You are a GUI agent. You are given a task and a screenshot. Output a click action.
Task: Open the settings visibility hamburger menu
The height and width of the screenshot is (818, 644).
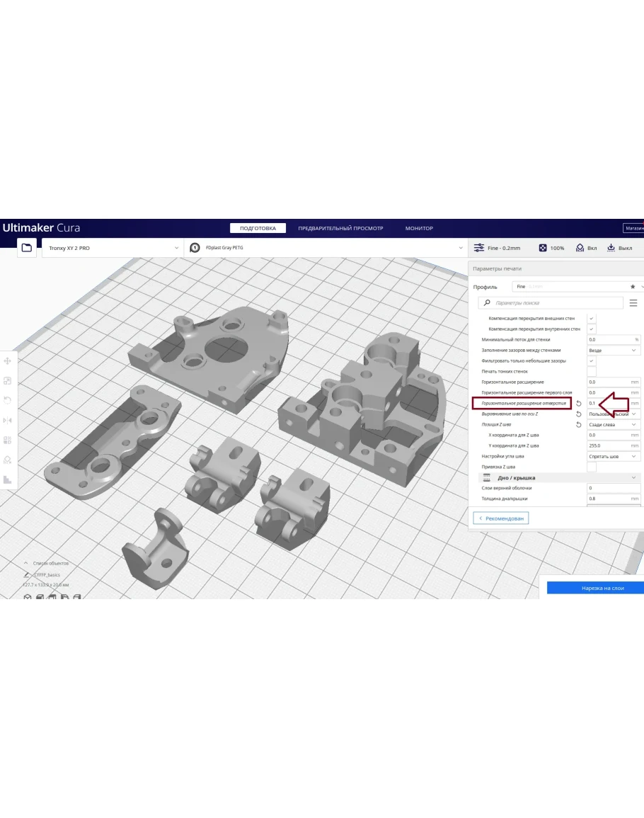[x=633, y=303]
